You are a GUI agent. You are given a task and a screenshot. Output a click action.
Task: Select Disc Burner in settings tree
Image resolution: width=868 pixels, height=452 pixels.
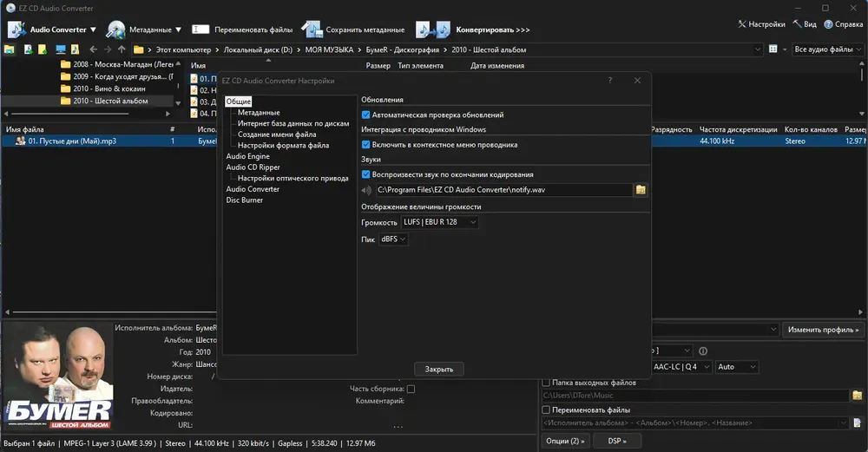244,200
